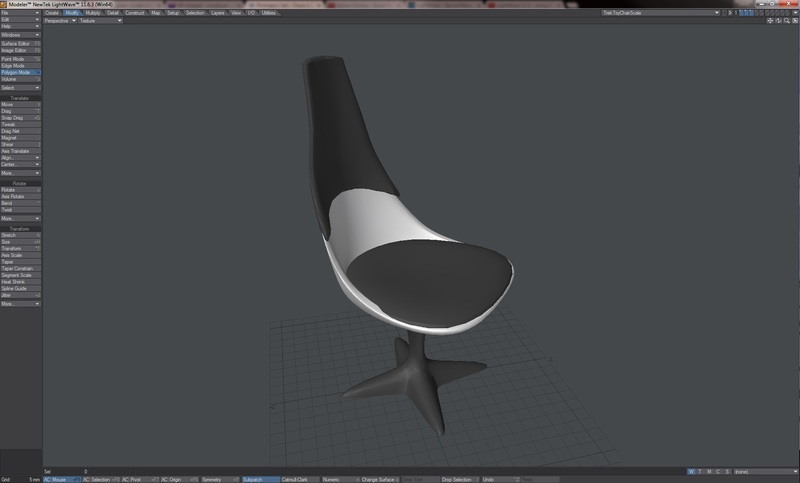
Task: Switch to Edge Mode
Action: click(20, 66)
